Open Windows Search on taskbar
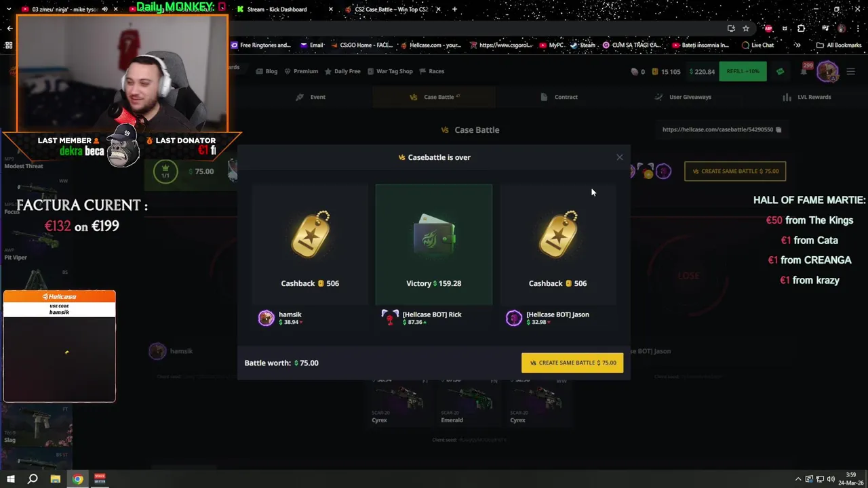 pos(33,479)
